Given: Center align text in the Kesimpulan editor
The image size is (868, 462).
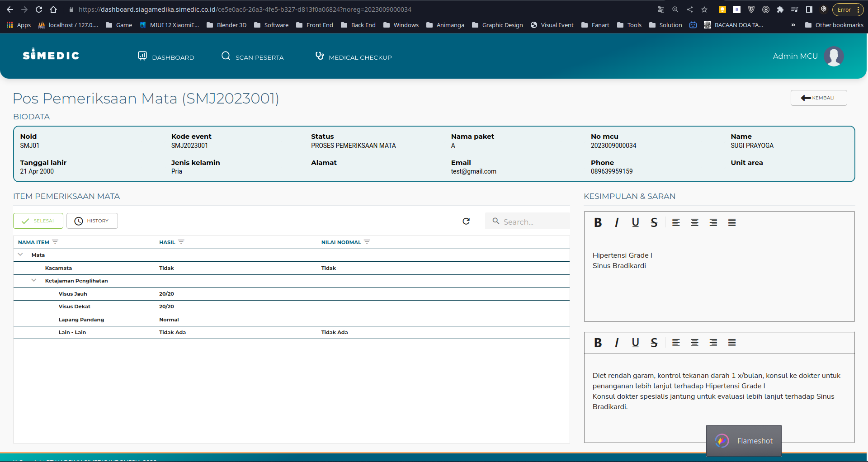Looking at the screenshot, I should 694,222.
